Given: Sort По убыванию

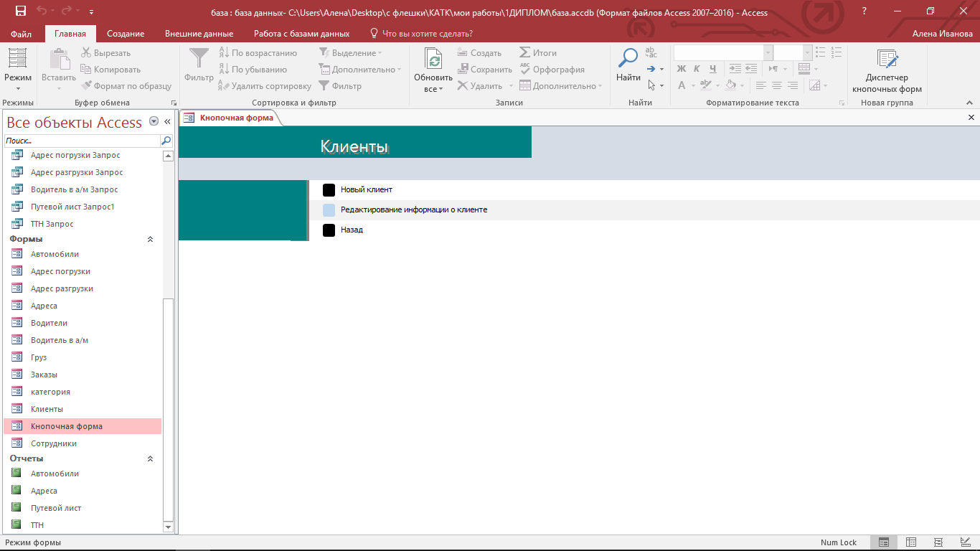Looking at the screenshot, I should tap(253, 70).
